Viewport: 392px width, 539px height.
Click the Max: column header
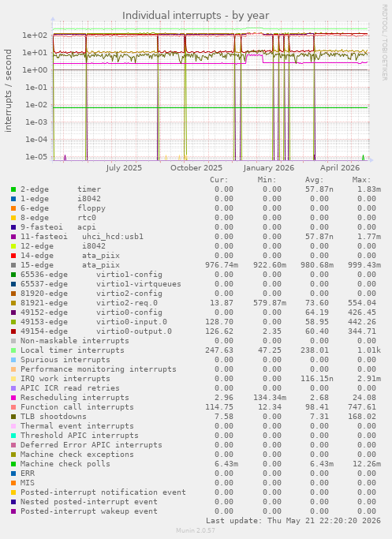(361, 180)
